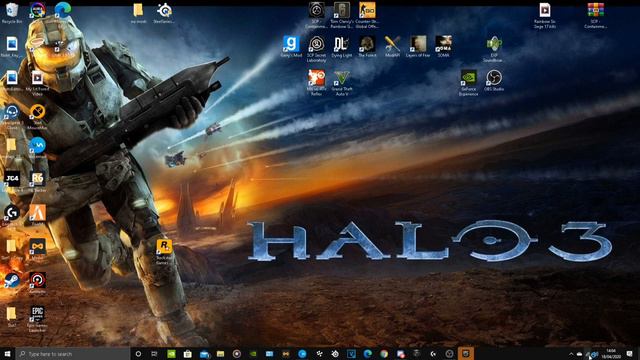Open the Logitech G HUB shortcut
Image resolution: width=640 pixels, height=360 pixels.
point(12,215)
